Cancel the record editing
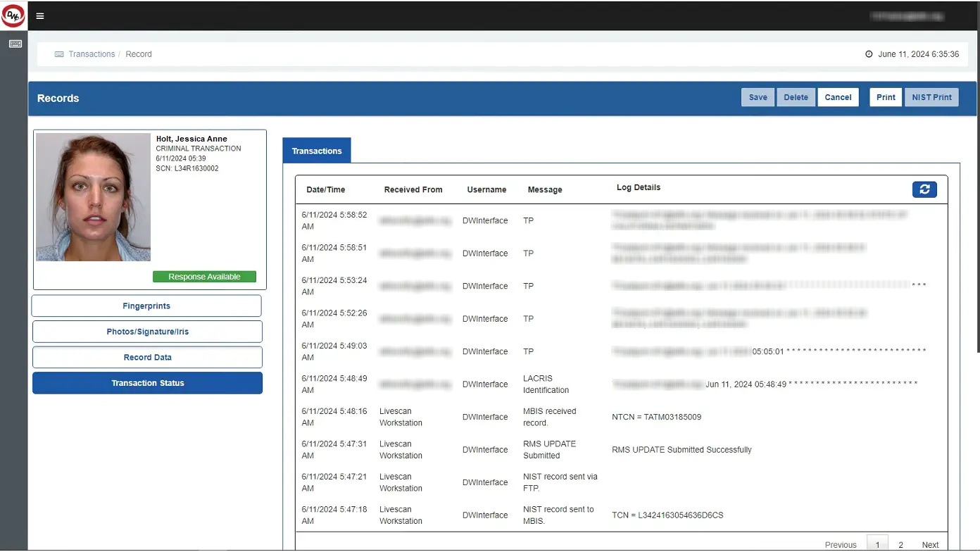Screen dimensions: 980x552 (838, 97)
